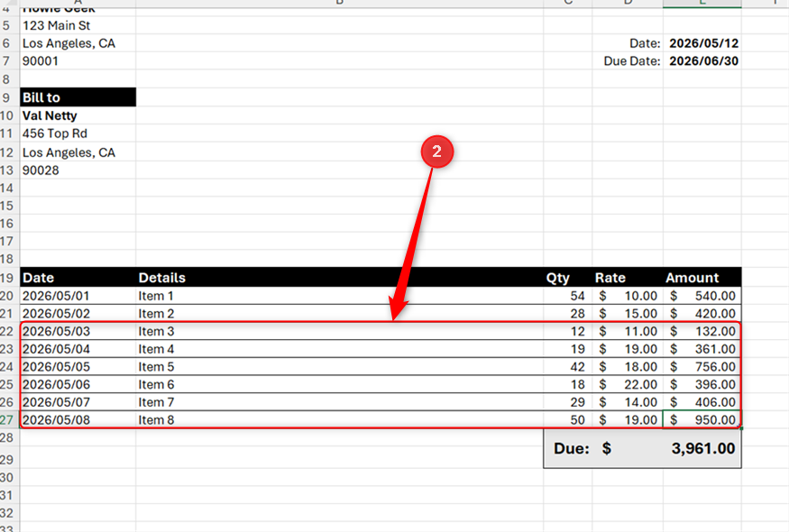
Task: Click the date cell 2026/05/01
Action: click(78, 296)
